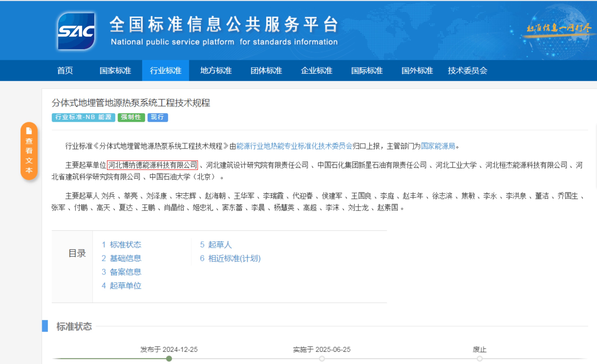This screenshot has width=597, height=364.
Task: Jump to 4 起草单位 section
Action: pos(121,286)
